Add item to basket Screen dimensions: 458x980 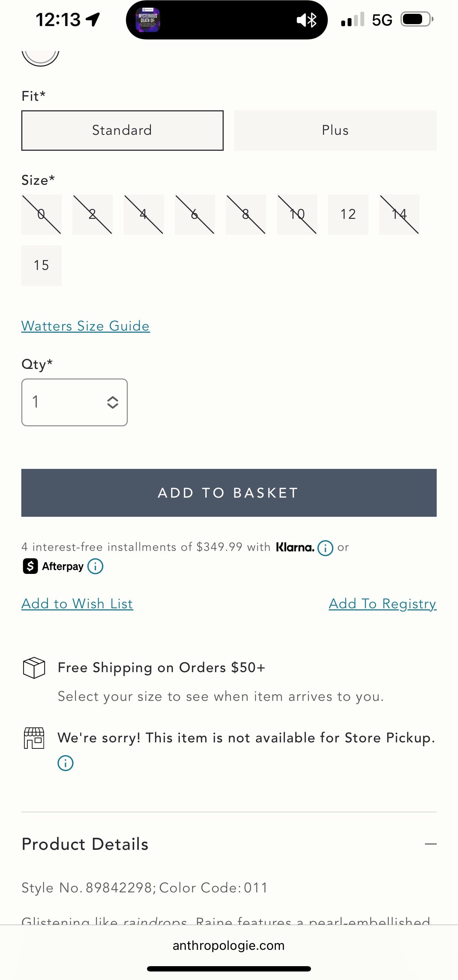tap(229, 493)
